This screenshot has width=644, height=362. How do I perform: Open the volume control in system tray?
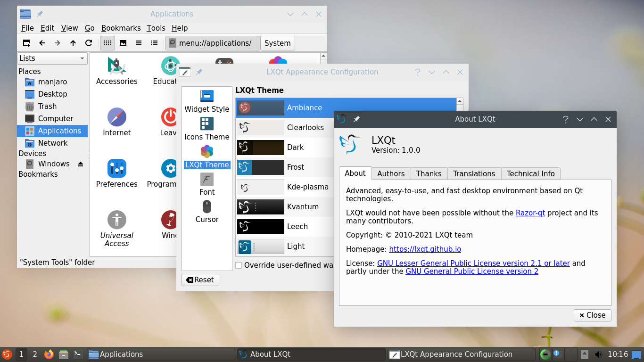pyautogui.click(x=598, y=354)
